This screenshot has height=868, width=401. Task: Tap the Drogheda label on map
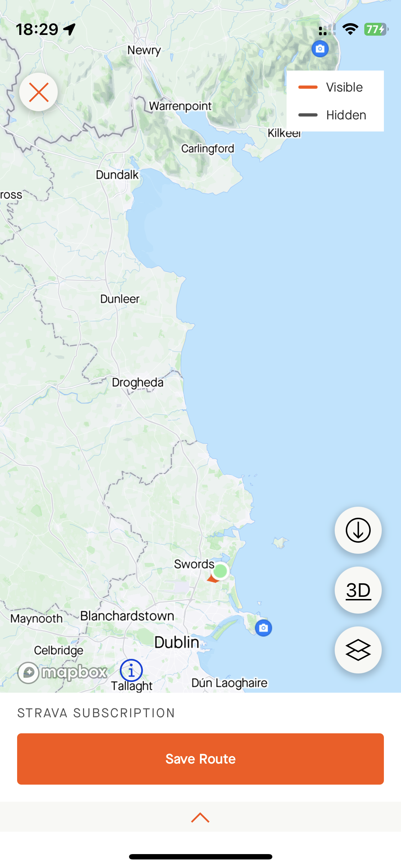pyautogui.click(x=138, y=382)
